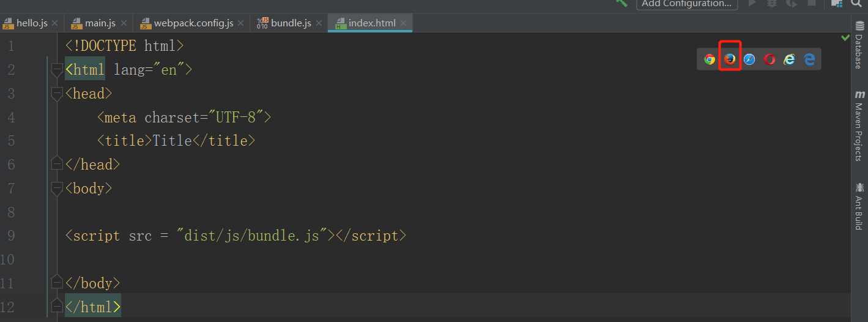Close the main.js editor tab
The image size is (868, 322).
pyautogui.click(x=124, y=23)
